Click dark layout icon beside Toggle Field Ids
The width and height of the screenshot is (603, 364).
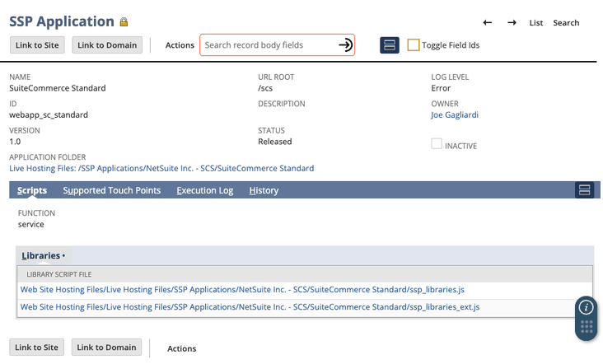tap(390, 45)
